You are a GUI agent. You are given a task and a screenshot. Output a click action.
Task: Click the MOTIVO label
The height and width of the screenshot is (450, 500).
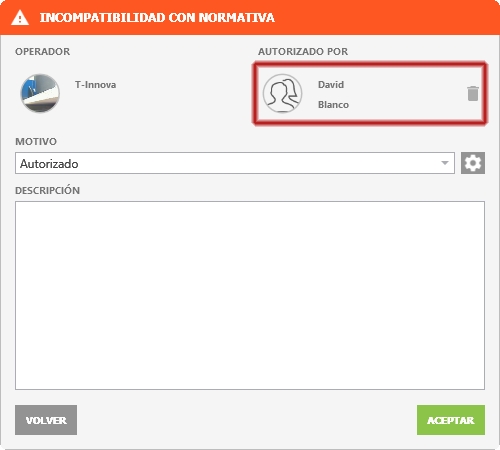pos(36,142)
